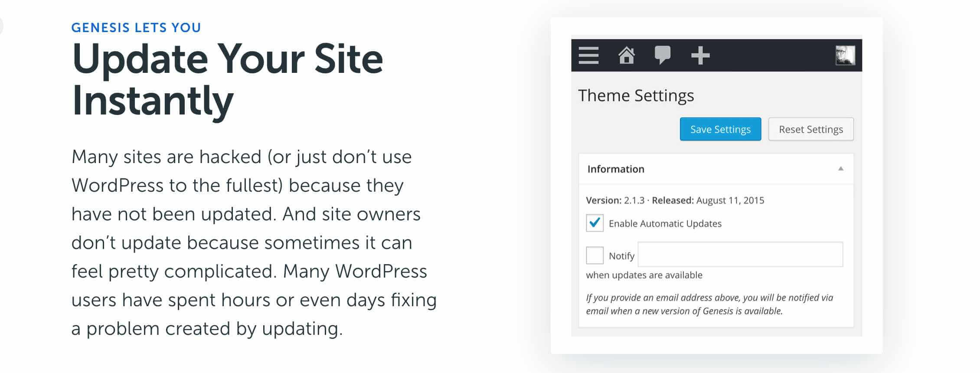The image size is (980, 373).
Task: Click the plus icon to add new
Action: pos(700,56)
